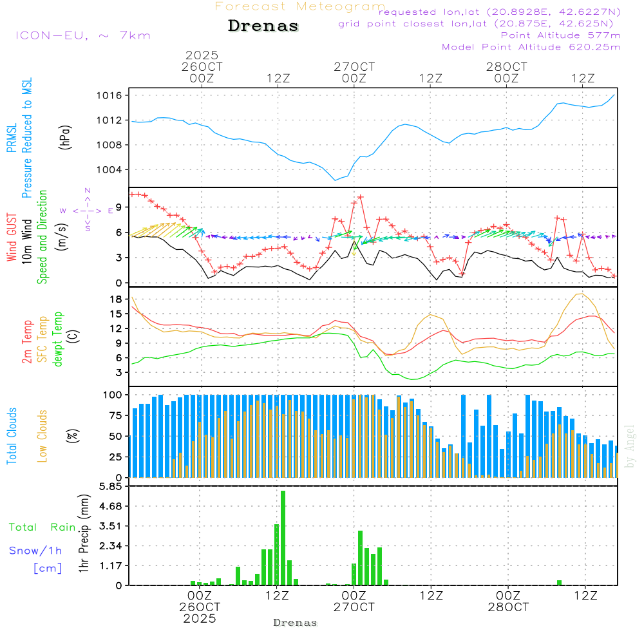
Task: Click the 'ICON-EU, ~ 7km' model label
Action: pyautogui.click(x=82, y=35)
